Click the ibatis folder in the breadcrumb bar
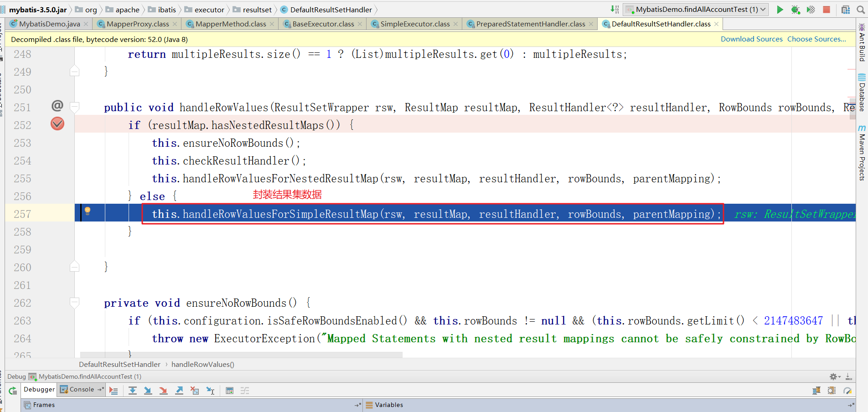Viewport: 868px width, 412px height. click(162, 10)
